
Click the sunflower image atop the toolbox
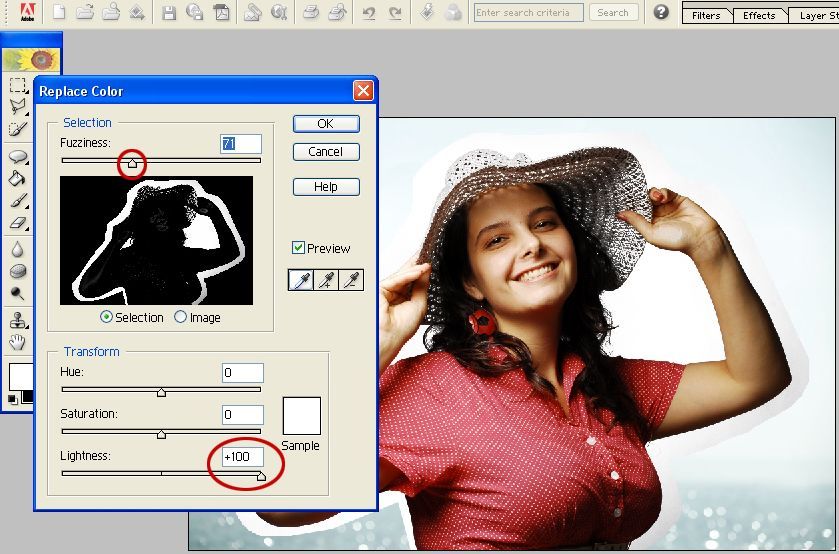pyautogui.click(x=32, y=60)
